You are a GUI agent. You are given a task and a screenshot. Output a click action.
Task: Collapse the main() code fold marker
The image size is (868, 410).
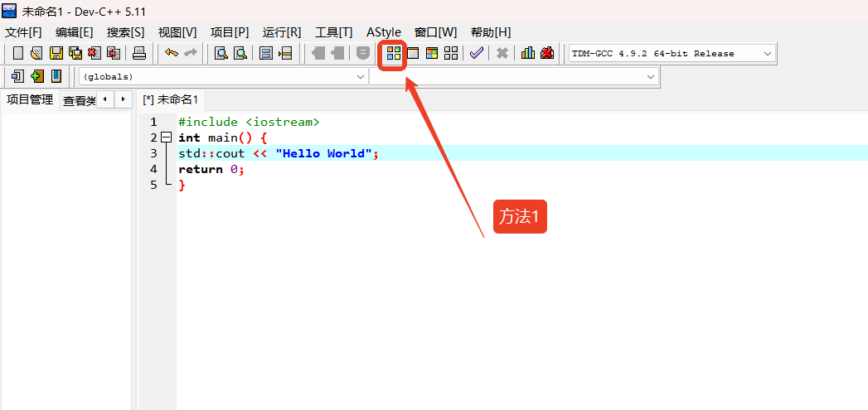coord(166,137)
